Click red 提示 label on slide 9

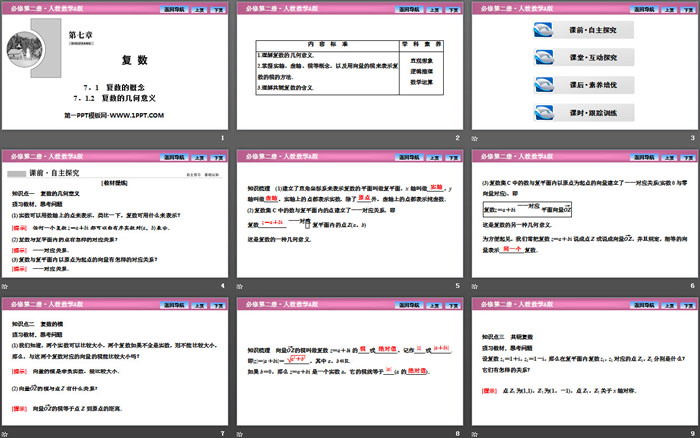point(489,391)
